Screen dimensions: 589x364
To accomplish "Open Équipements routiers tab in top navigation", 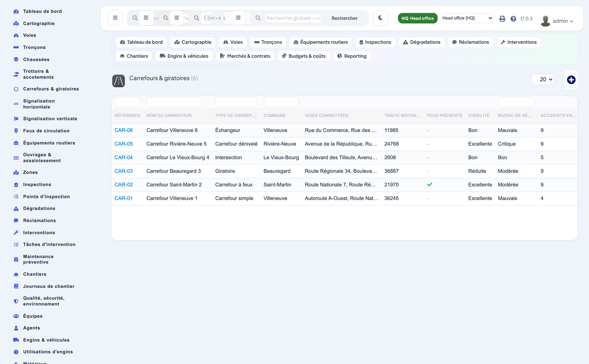I will click(x=320, y=42).
